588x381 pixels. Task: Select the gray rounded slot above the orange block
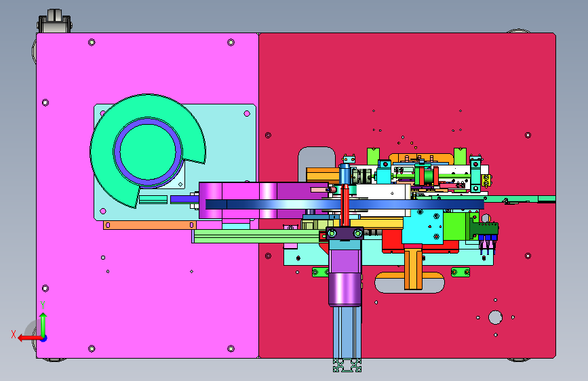click(317, 157)
